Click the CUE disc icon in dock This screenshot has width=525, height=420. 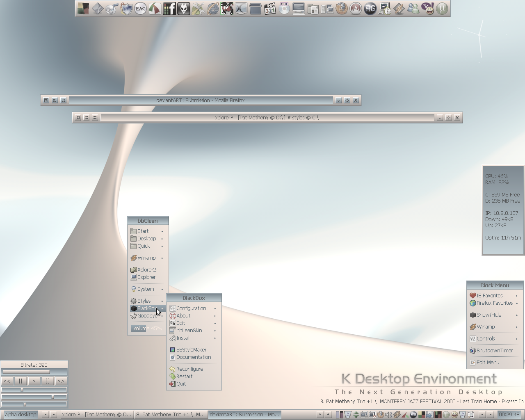284,9
